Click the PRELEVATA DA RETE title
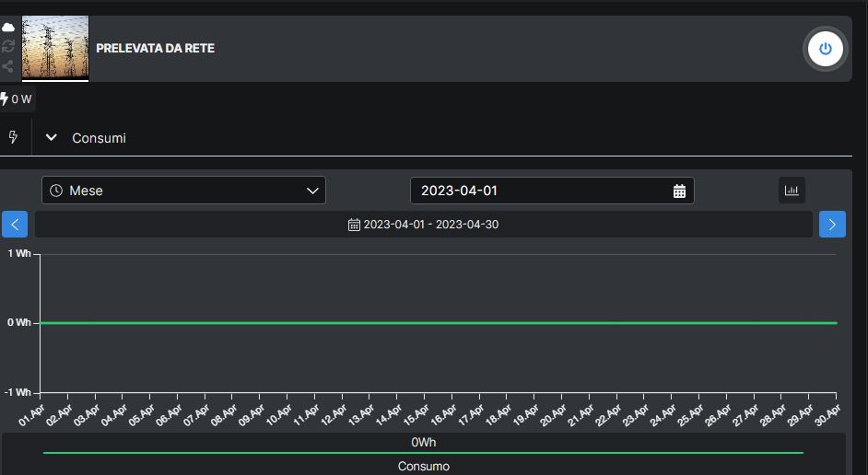 [155, 48]
